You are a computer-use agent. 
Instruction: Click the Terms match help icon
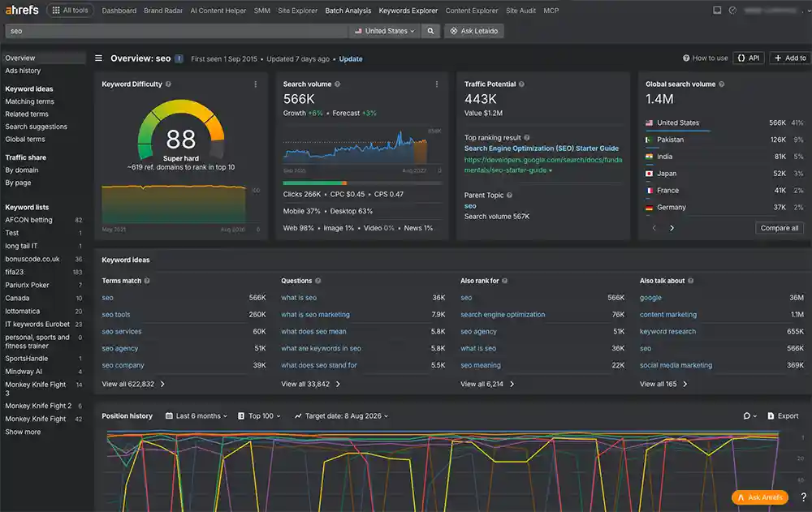[147, 281]
